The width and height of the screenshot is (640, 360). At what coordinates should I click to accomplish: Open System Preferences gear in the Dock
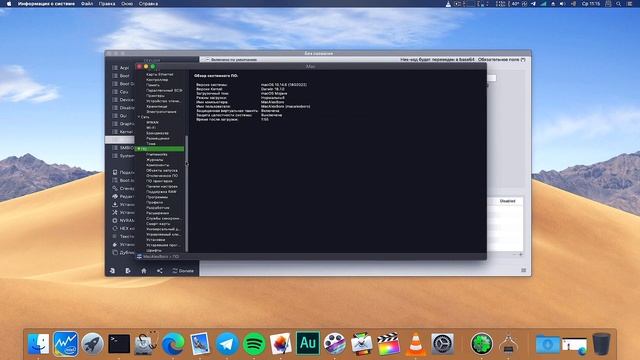(442, 344)
